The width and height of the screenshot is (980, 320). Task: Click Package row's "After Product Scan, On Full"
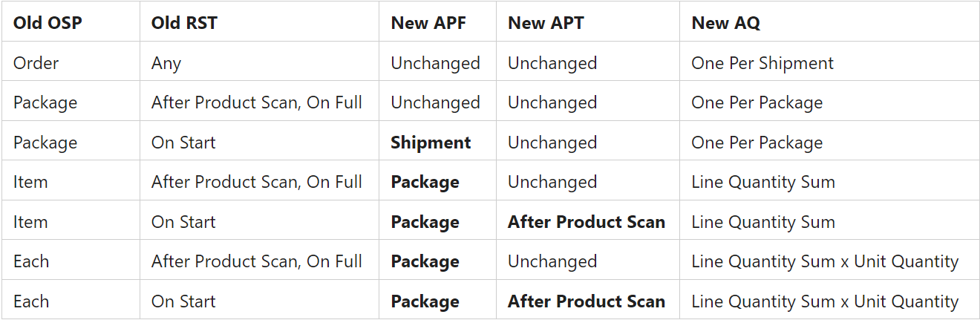point(257,102)
